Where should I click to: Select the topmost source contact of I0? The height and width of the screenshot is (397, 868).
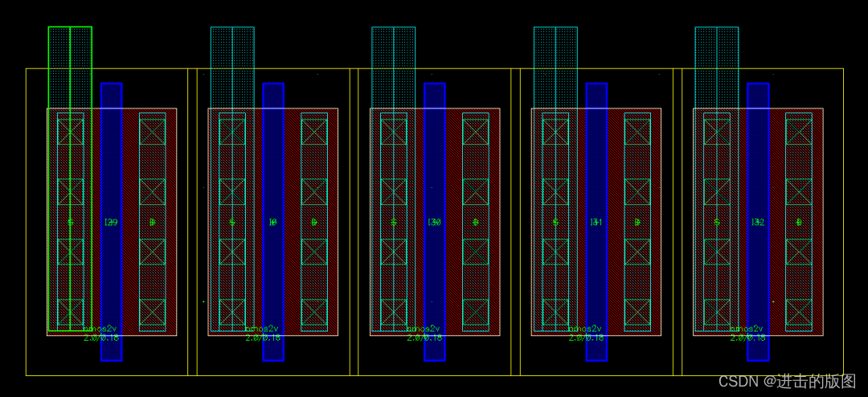(x=232, y=131)
